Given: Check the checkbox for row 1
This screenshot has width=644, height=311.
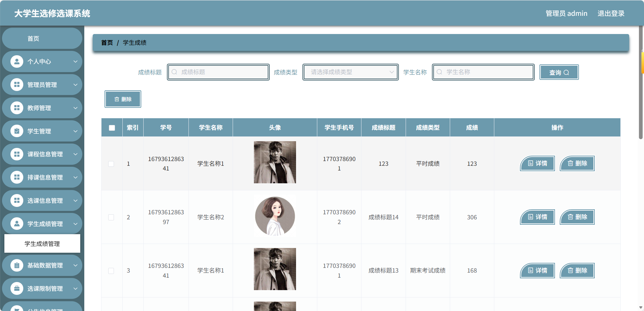Looking at the screenshot, I should click(x=111, y=164).
